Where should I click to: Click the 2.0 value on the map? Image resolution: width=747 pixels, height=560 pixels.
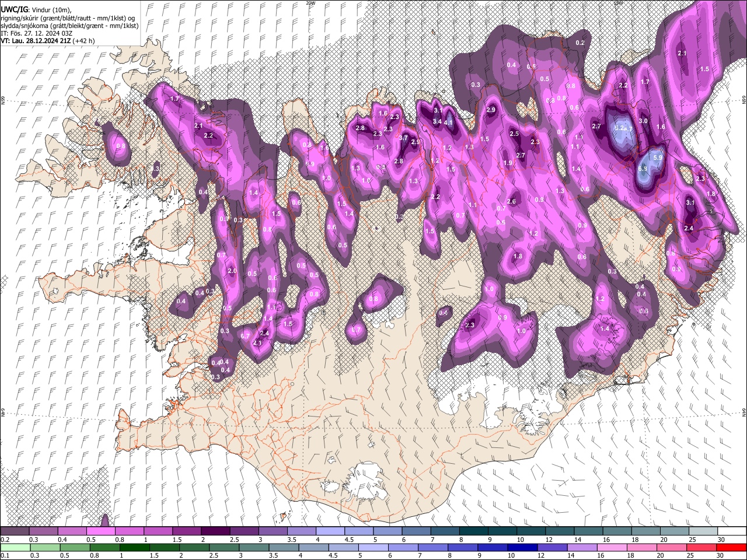tap(232, 271)
